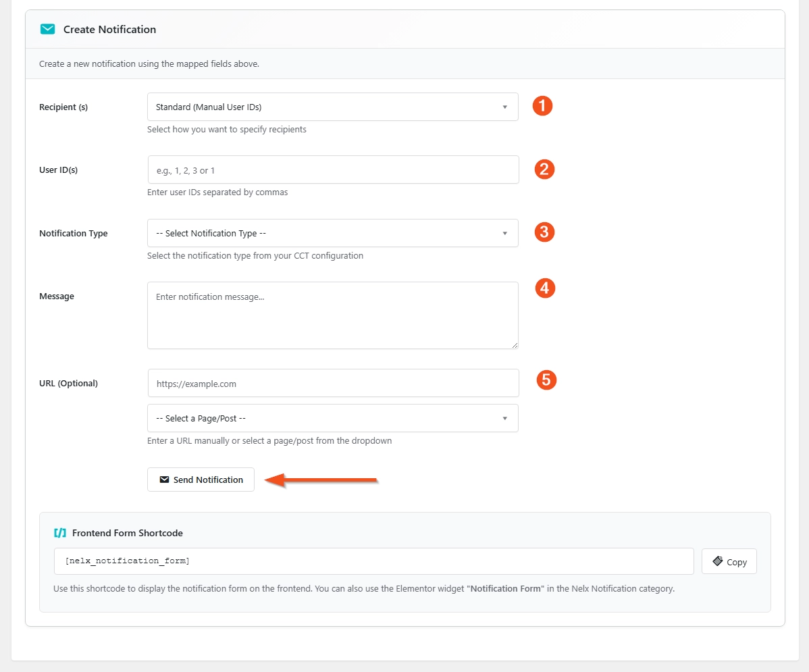Focus the https://example.com URL field

click(x=334, y=383)
